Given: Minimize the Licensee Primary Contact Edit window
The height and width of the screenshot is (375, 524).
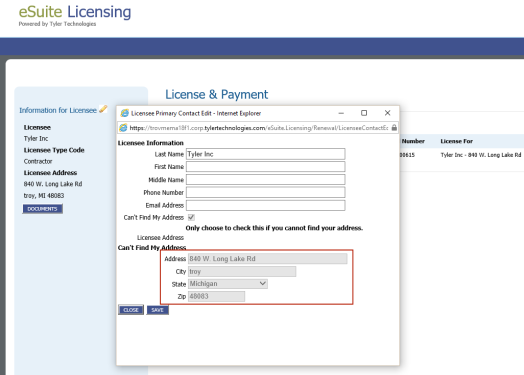Looking at the screenshot, I should 341,113.
